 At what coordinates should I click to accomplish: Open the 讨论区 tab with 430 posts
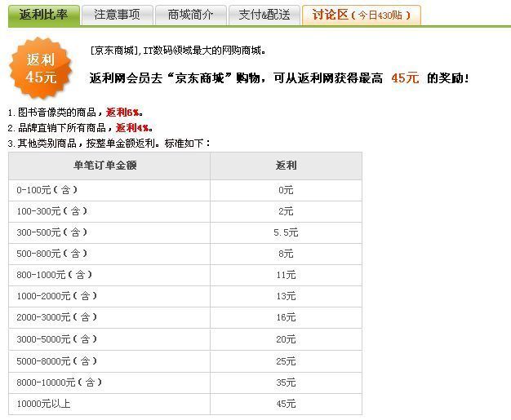click(362, 15)
